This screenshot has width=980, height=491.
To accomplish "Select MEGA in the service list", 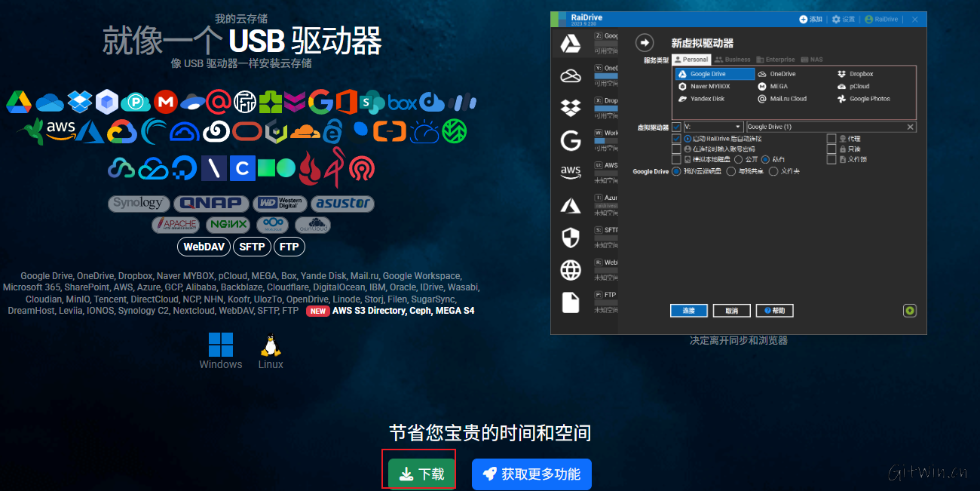I will pos(773,87).
